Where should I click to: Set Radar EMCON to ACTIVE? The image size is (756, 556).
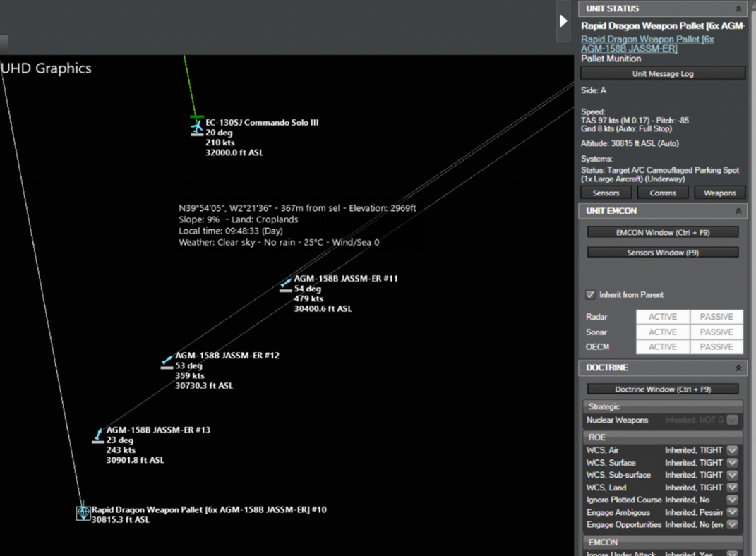(662, 317)
